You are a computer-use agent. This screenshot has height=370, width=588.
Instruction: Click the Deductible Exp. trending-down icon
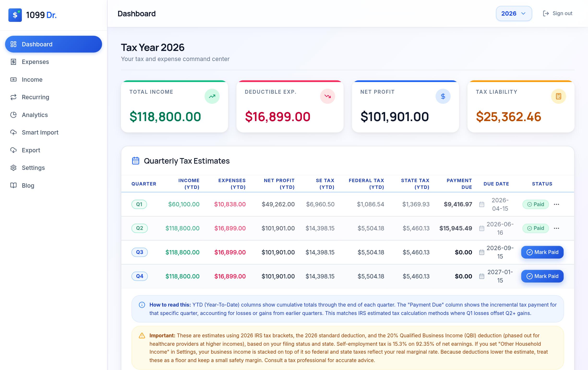[x=327, y=96]
